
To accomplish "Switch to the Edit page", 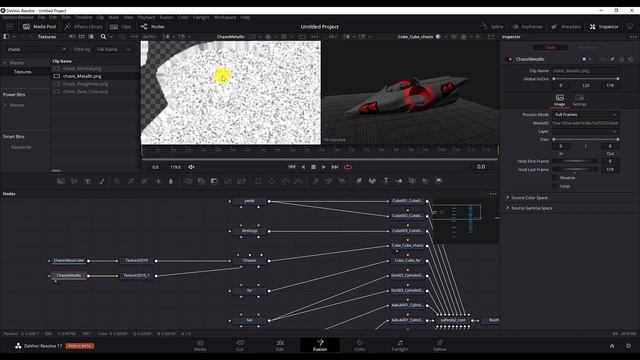I will coord(280,345).
